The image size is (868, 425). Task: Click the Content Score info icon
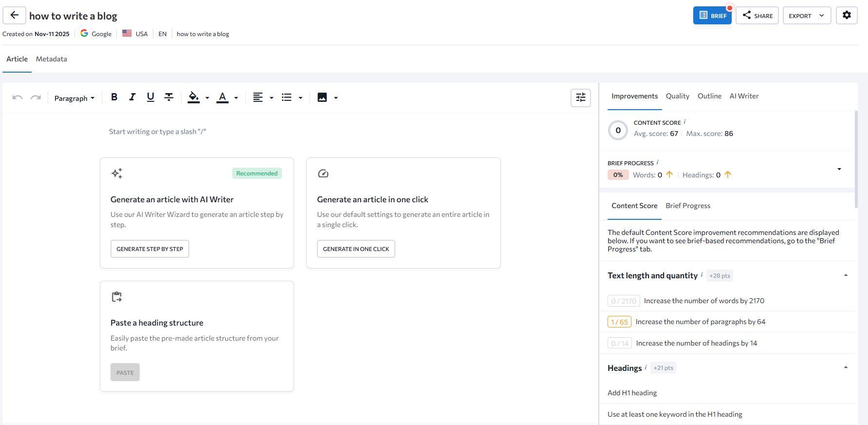pyautogui.click(x=685, y=122)
